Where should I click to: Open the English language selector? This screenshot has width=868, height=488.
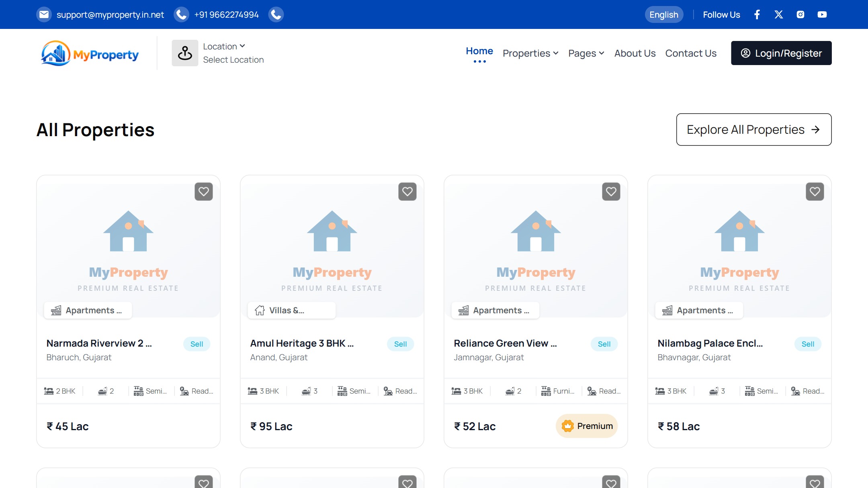tap(664, 14)
